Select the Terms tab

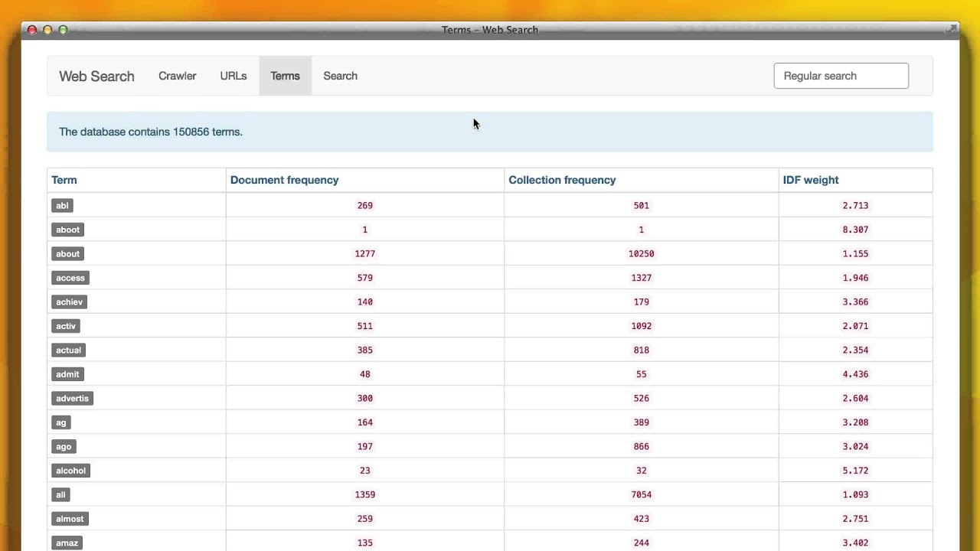pos(285,76)
